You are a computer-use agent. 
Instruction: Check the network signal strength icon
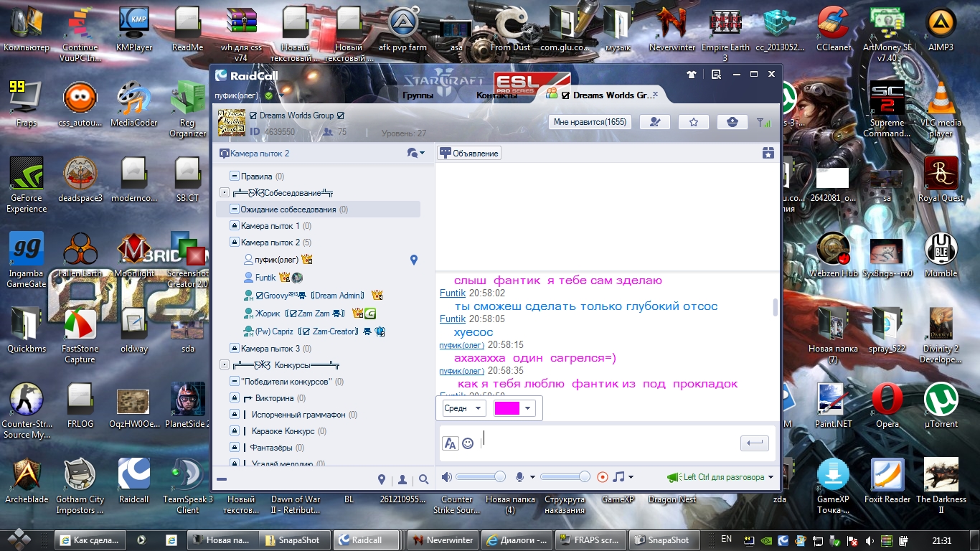point(763,123)
